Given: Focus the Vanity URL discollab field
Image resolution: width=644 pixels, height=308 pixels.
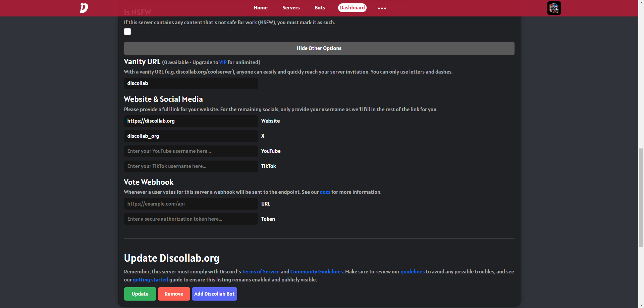Looking at the screenshot, I should click(x=191, y=83).
